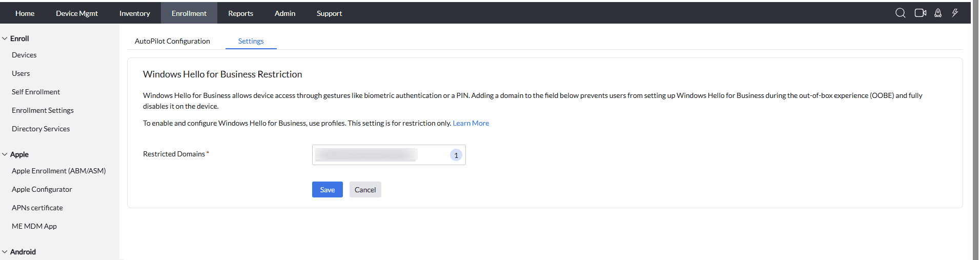Collapse the Apple sidebar section
980x260 pixels.
pos(5,154)
